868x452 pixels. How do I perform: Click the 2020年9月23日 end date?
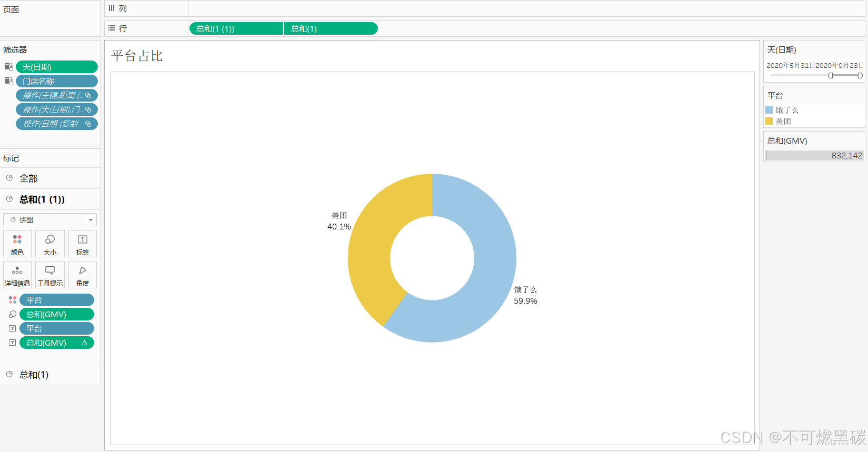tap(840, 65)
